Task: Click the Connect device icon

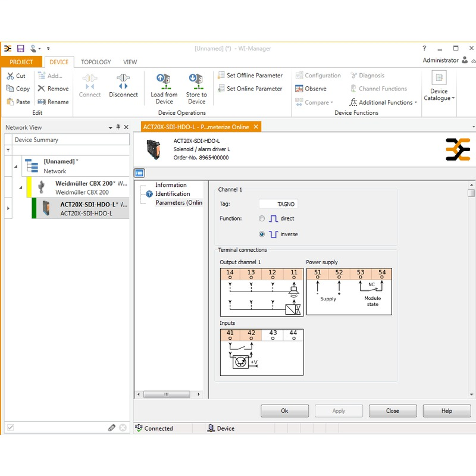Action: [90, 82]
